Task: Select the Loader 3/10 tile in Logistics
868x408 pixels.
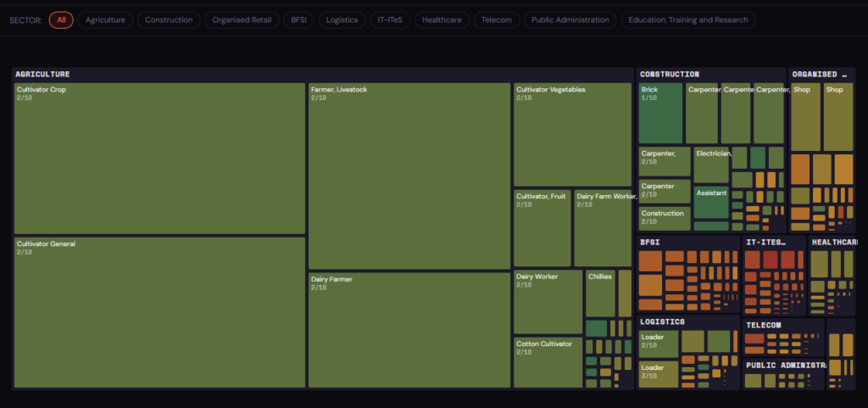Action: tap(658, 374)
